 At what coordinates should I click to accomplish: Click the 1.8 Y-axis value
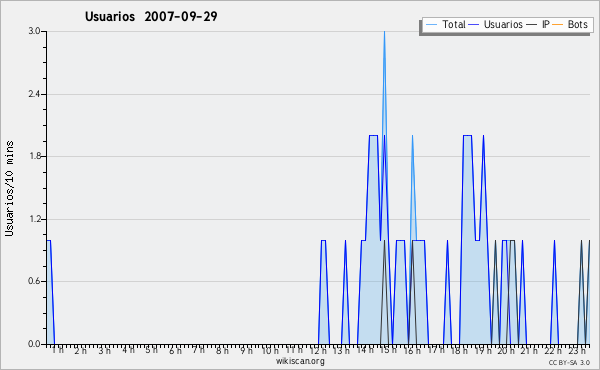[35, 156]
